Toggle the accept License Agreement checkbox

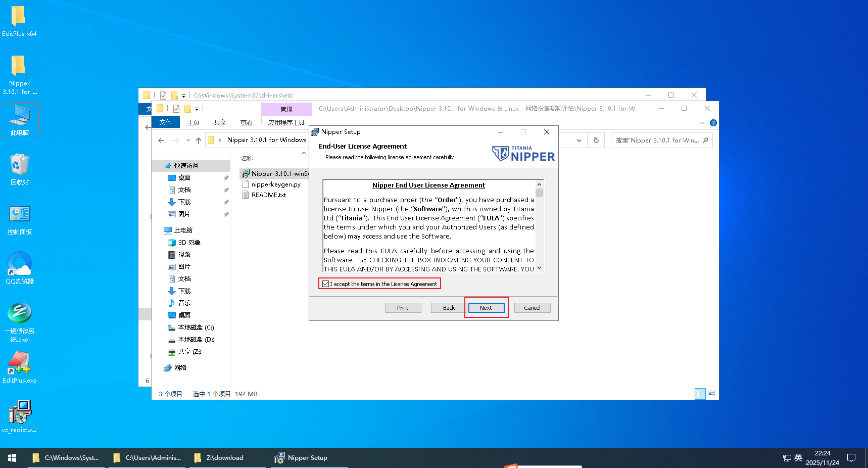pos(326,284)
